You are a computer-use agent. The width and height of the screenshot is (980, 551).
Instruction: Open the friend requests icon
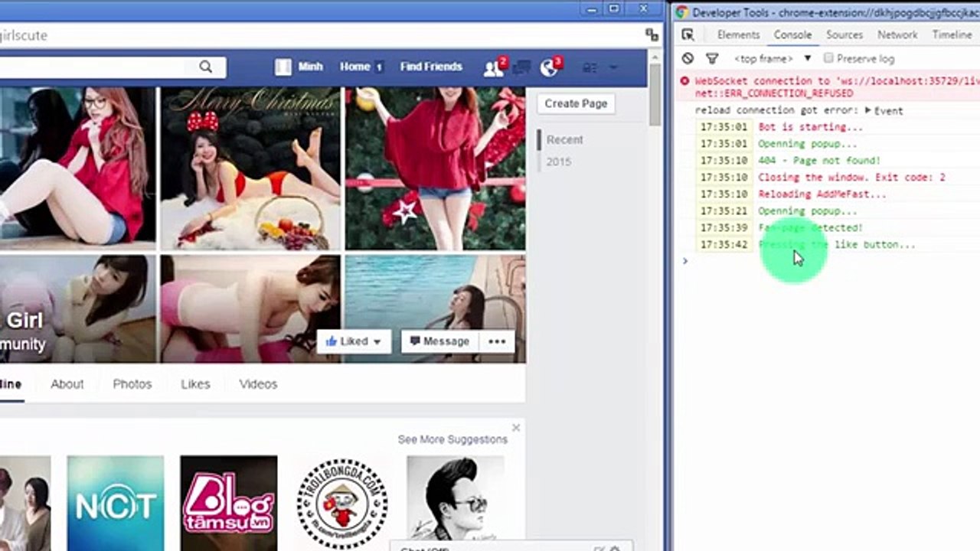pos(494,67)
